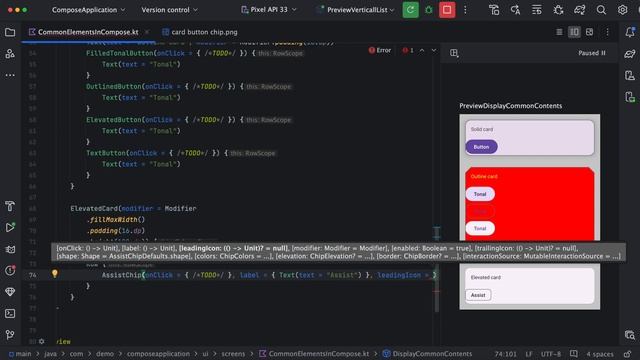Click the composeapplication breadcrumb
Viewport: 640px width, 360px height.
[x=158, y=354]
